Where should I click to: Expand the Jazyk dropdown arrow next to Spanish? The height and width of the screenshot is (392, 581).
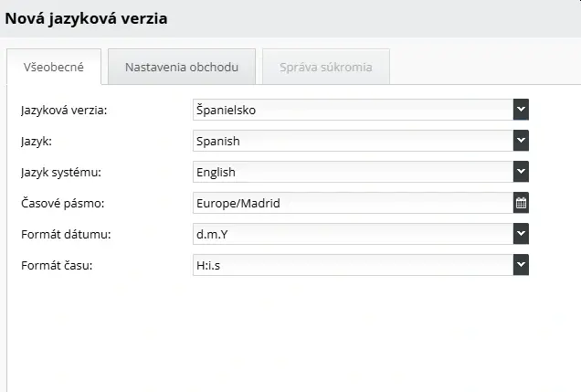click(521, 141)
